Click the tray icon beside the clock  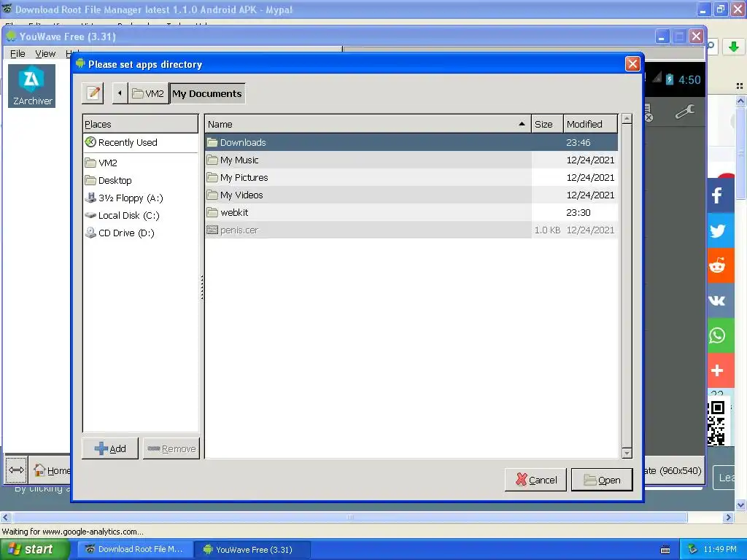click(x=693, y=550)
